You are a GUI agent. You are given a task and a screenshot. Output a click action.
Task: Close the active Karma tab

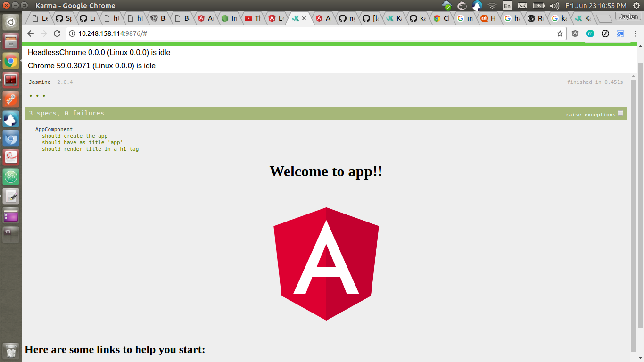(x=304, y=18)
